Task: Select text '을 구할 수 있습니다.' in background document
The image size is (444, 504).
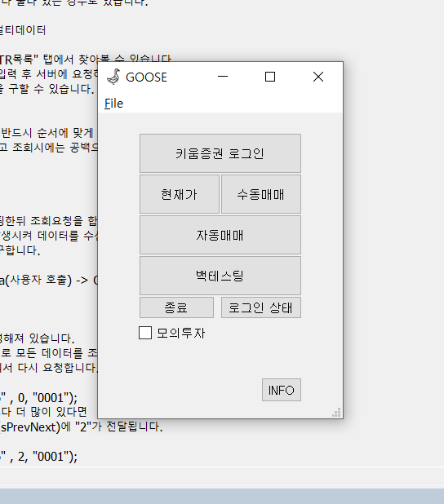Action: (x=47, y=89)
